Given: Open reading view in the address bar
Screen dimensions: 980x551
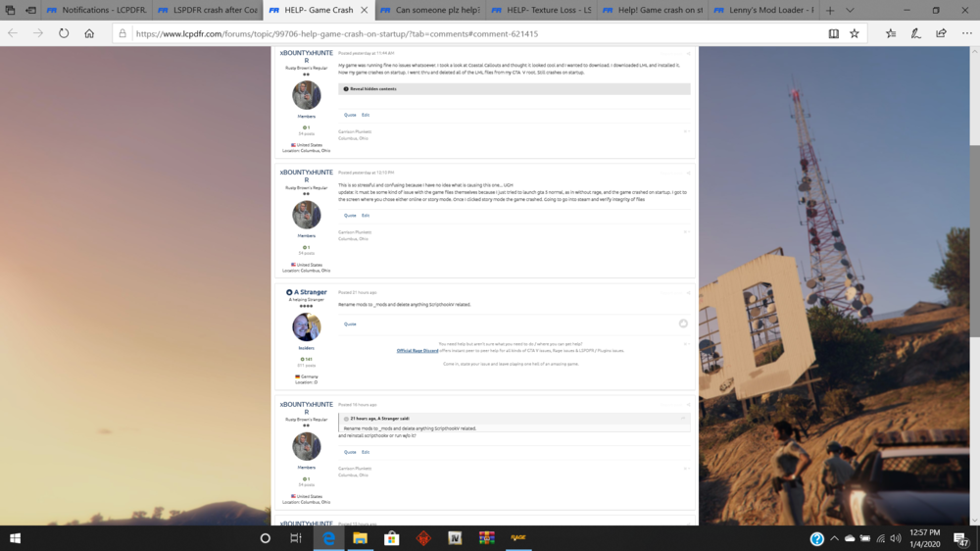Looking at the screenshot, I should tap(834, 33).
